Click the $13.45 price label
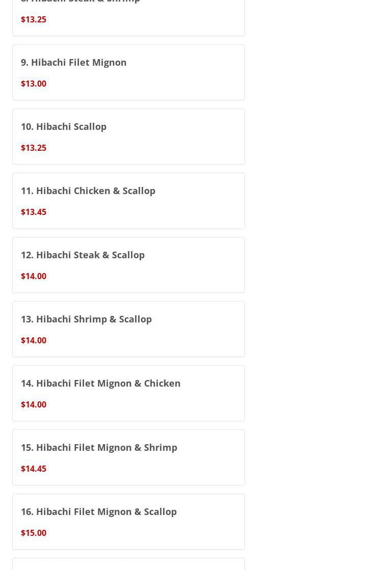 click(x=34, y=212)
